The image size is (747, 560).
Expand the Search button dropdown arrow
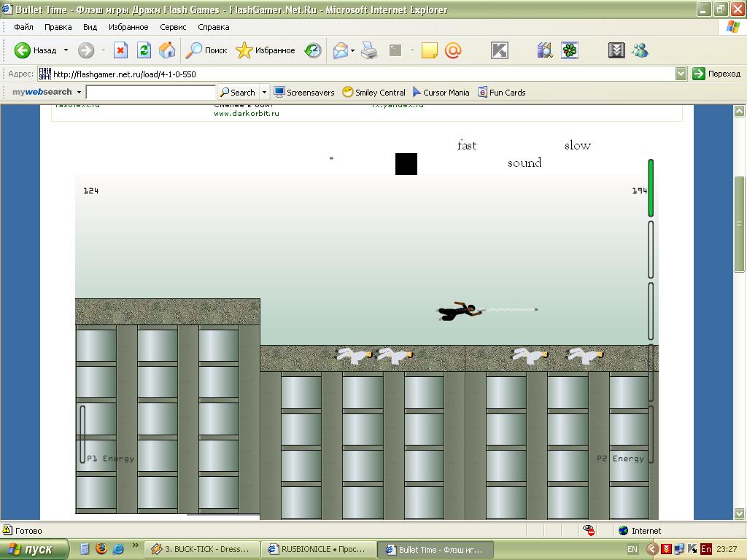[264, 93]
